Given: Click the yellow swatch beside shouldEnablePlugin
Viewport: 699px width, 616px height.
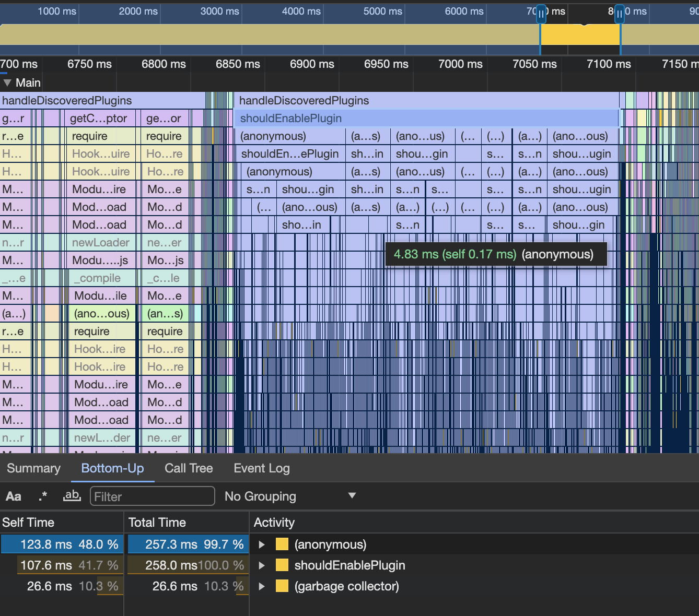Looking at the screenshot, I should pyautogui.click(x=282, y=565).
